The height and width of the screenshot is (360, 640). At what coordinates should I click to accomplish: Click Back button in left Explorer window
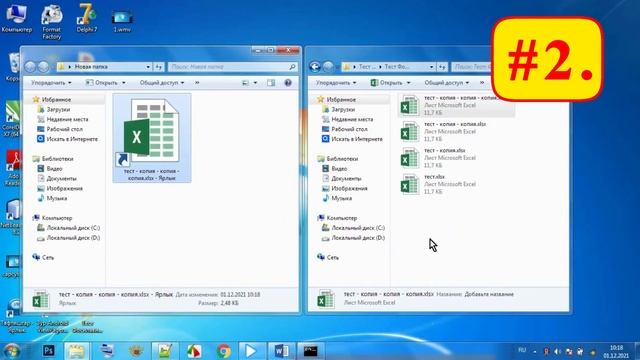30,67
